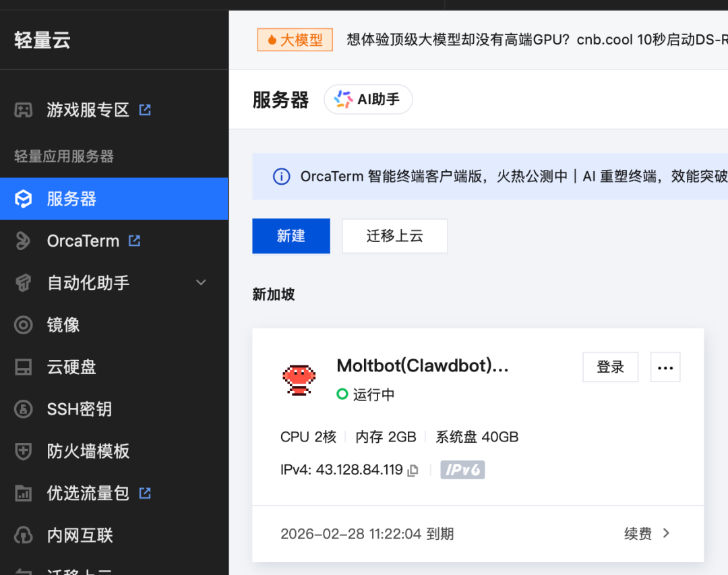
Task: Click the flame icon in 大模型 tag
Action: point(272,40)
